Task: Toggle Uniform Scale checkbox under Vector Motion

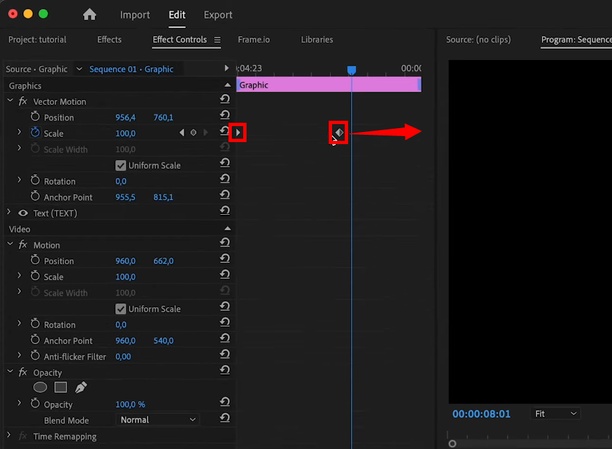Action: (121, 165)
